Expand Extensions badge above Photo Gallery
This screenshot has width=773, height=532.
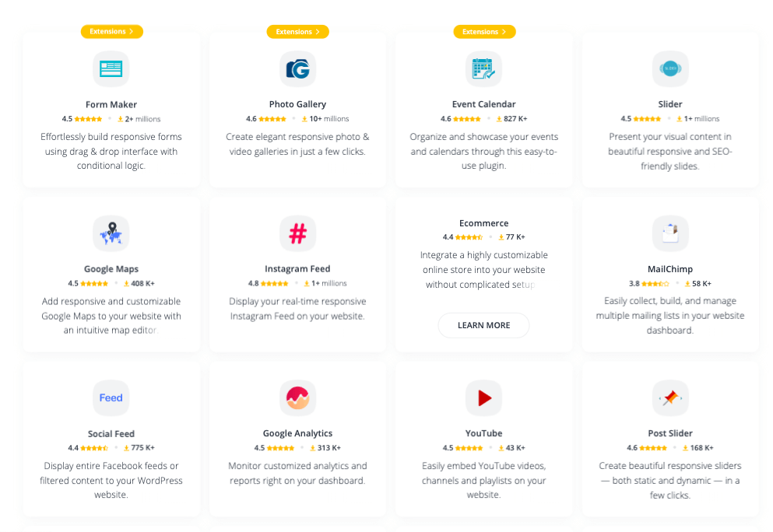click(298, 32)
